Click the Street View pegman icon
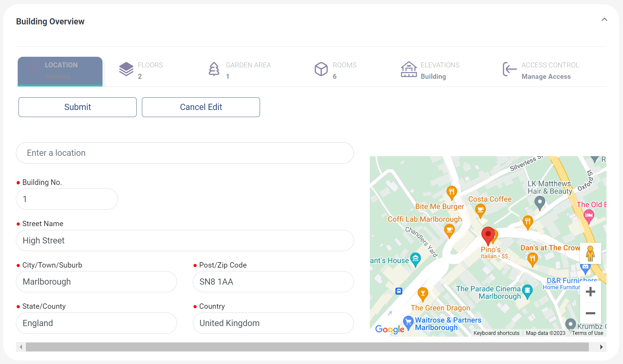 tap(590, 253)
